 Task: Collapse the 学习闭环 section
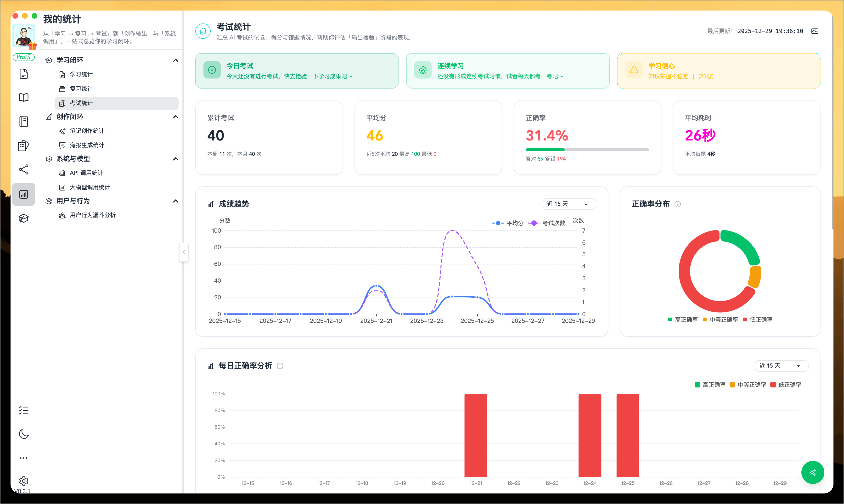(x=176, y=61)
